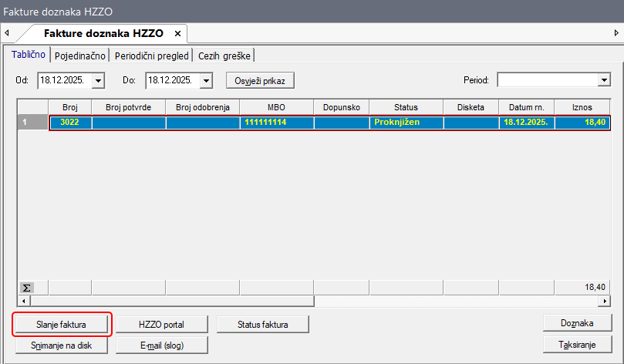The image size is (624, 364).
Task: Open the Periodični pregled tab
Action: [152, 56]
